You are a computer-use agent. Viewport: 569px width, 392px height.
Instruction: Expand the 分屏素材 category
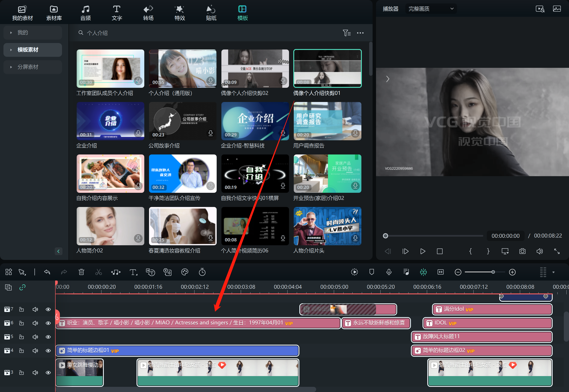pos(28,67)
